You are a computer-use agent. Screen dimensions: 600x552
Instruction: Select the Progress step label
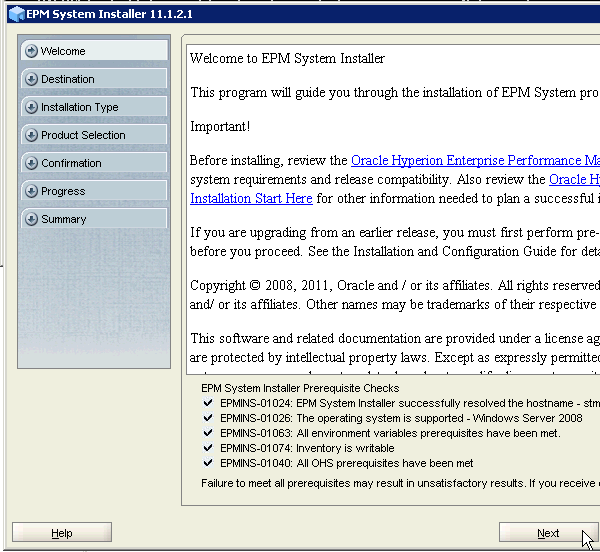[x=63, y=192]
